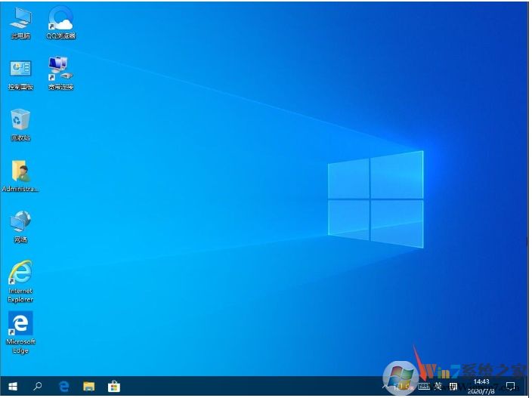
Task: Select the Internet Explorer desktop shortcut
Action: pos(20,282)
